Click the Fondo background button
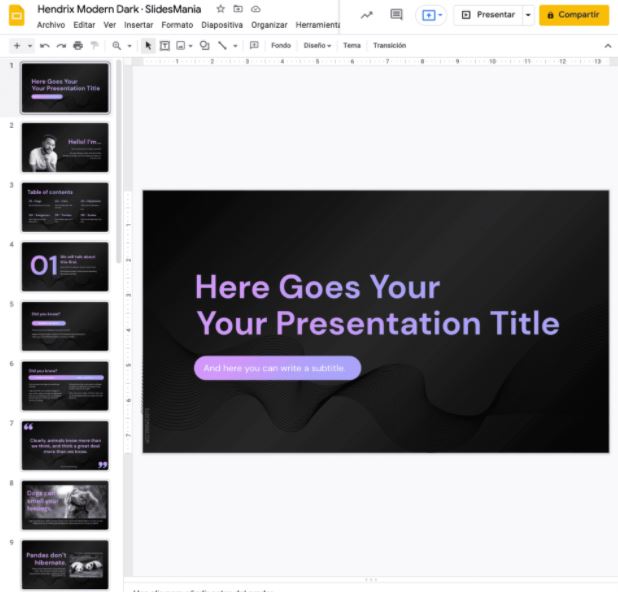The image size is (618, 592). 281,46
